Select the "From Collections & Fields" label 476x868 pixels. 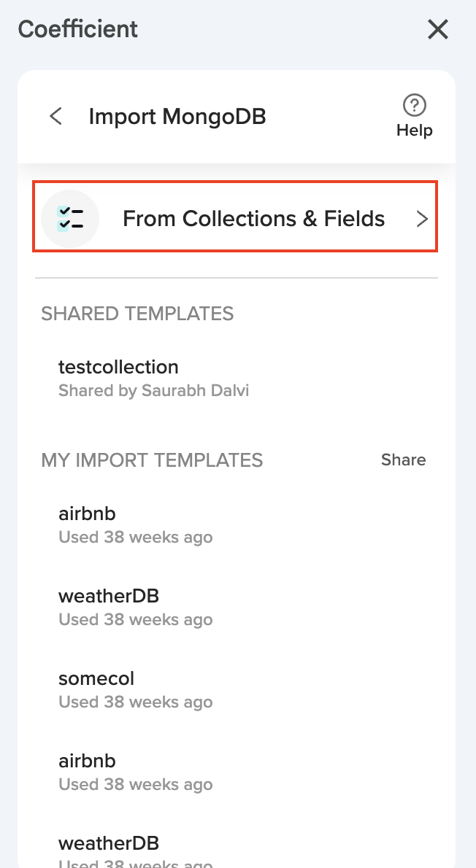253,219
